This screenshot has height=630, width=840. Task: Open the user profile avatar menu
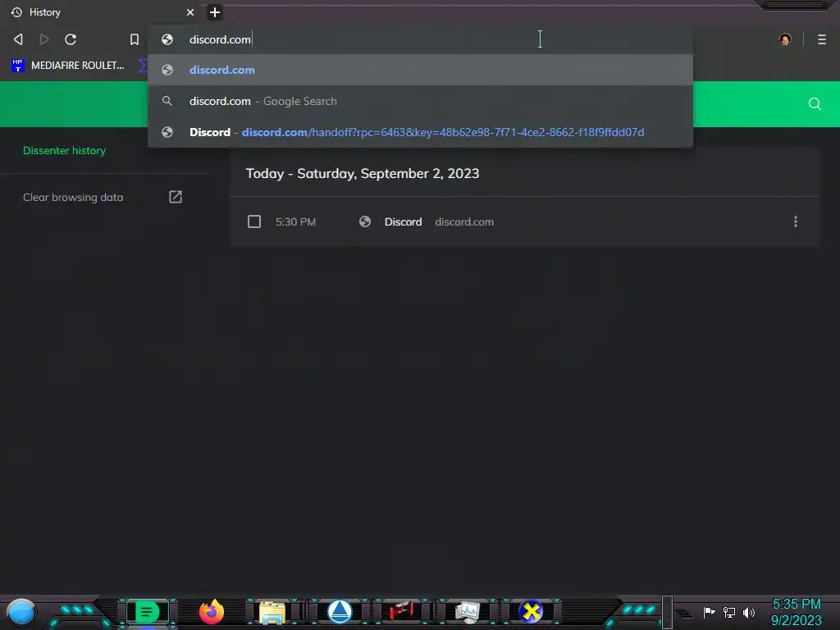[x=785, y=39]
